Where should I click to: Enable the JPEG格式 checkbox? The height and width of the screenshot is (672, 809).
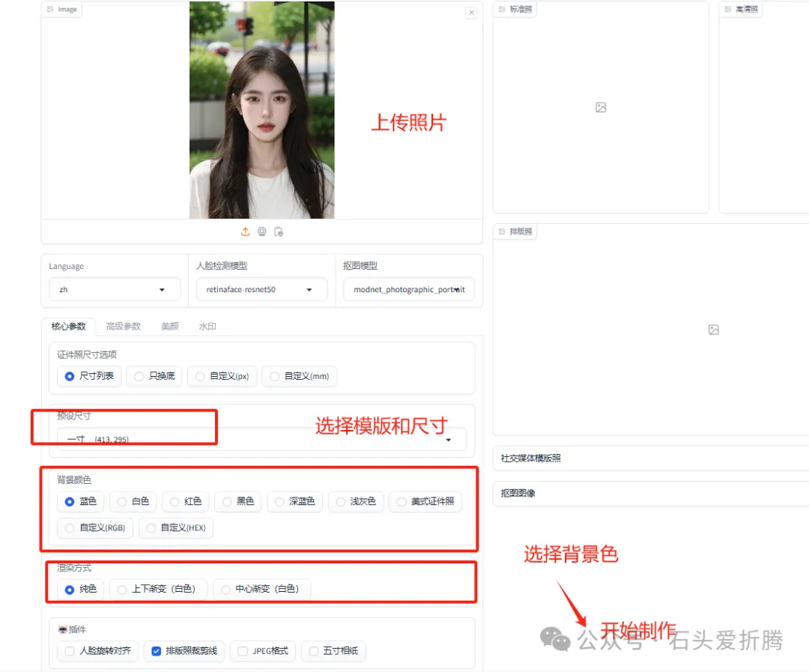(x=242, y=651)
